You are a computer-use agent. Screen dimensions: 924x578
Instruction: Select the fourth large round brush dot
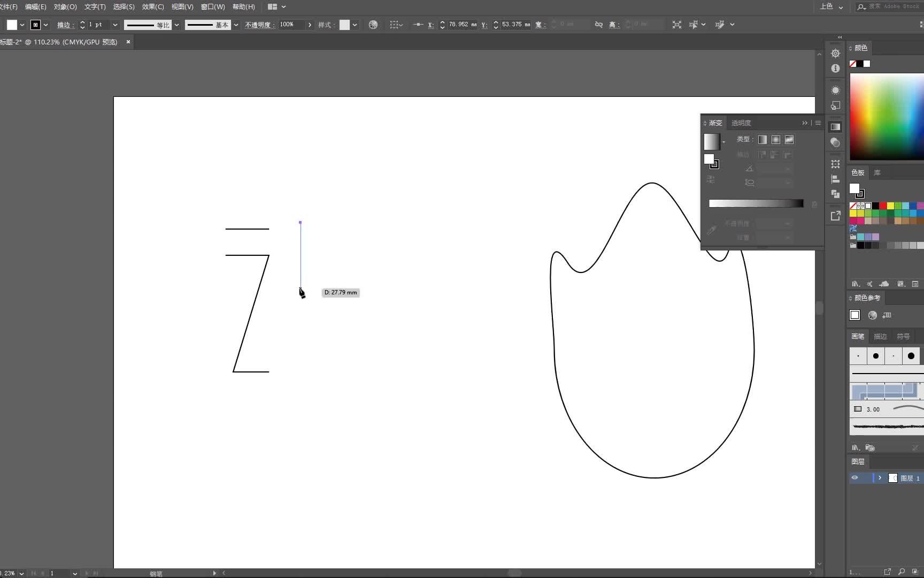[911, 356]
